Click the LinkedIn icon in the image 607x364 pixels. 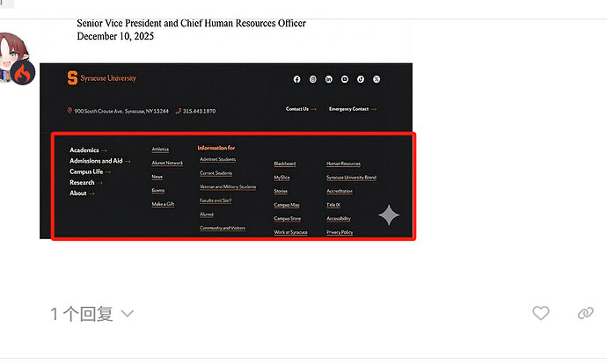329,79
